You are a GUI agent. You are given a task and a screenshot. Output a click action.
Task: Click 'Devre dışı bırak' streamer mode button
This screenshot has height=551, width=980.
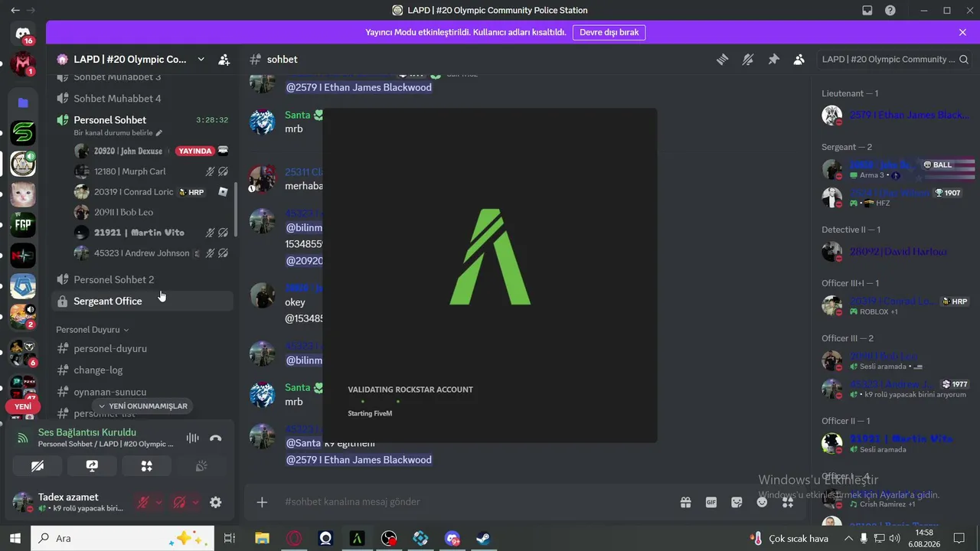pos(609,32)
